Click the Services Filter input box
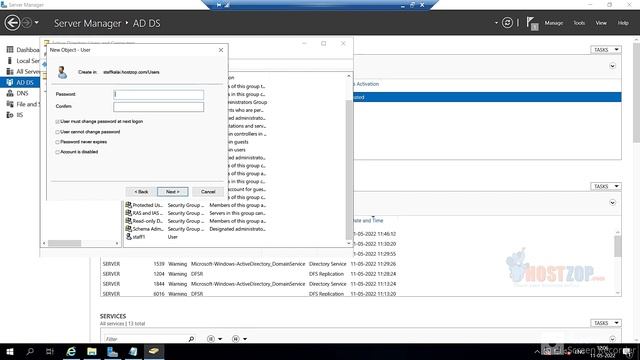The width and height of the screenshot is (640, 360). (x=145, y=339)
